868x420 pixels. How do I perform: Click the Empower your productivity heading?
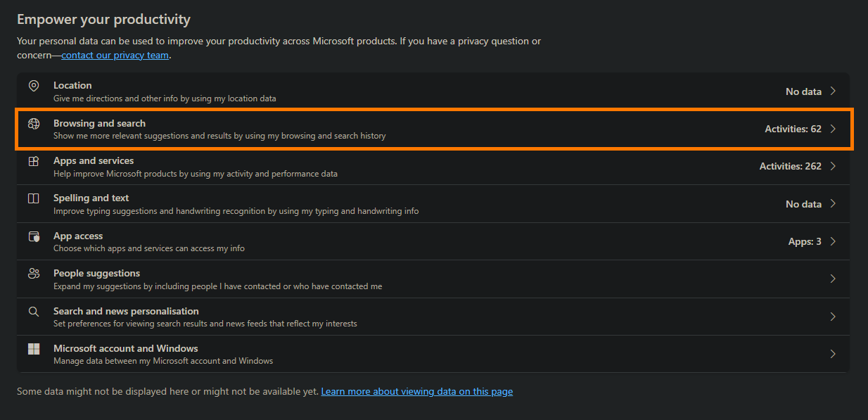(103, 19)
